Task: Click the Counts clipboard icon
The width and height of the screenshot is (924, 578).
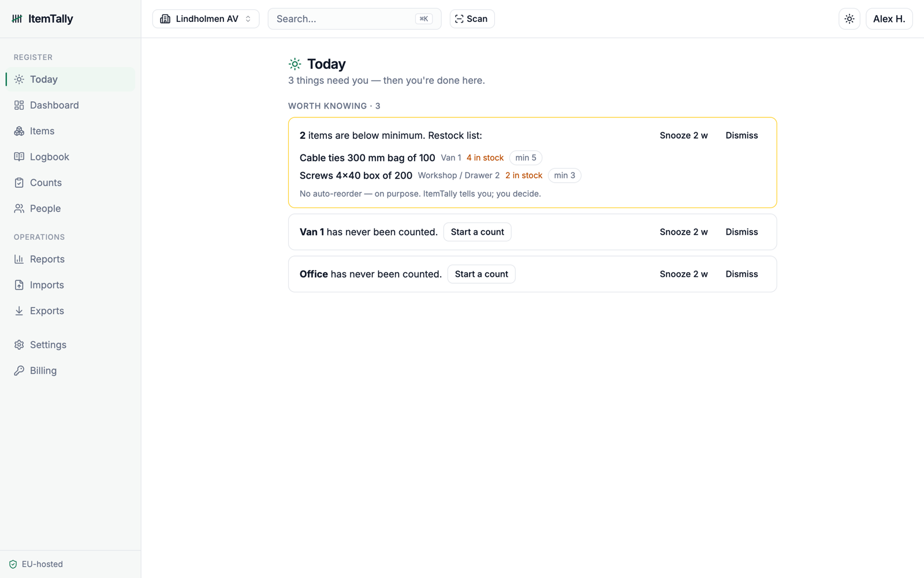Action: (19, 183)
